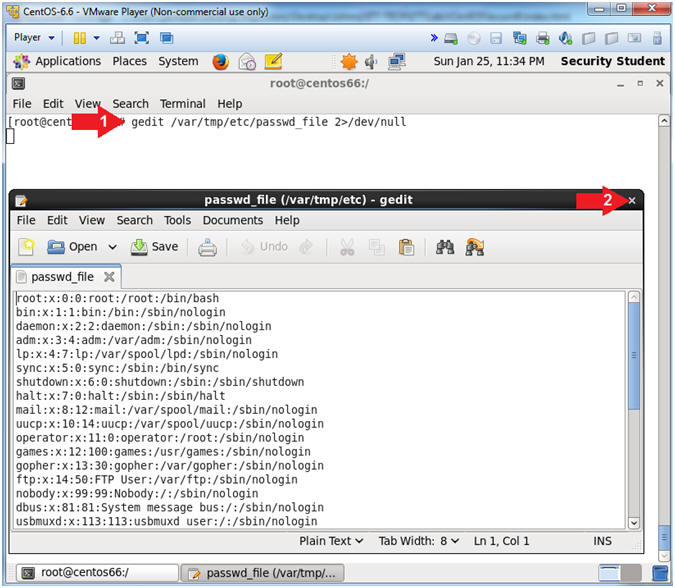Open the Terminal menu in terminal window
This screenshot has height=588, width=675.
tap(183, 104)
